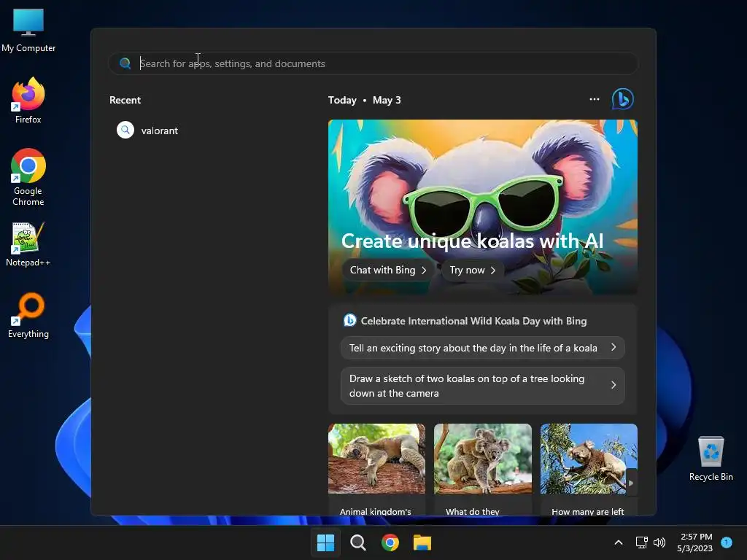Open the 'What do they' koala card
The image size is (747, 560).
pos(483,470)
